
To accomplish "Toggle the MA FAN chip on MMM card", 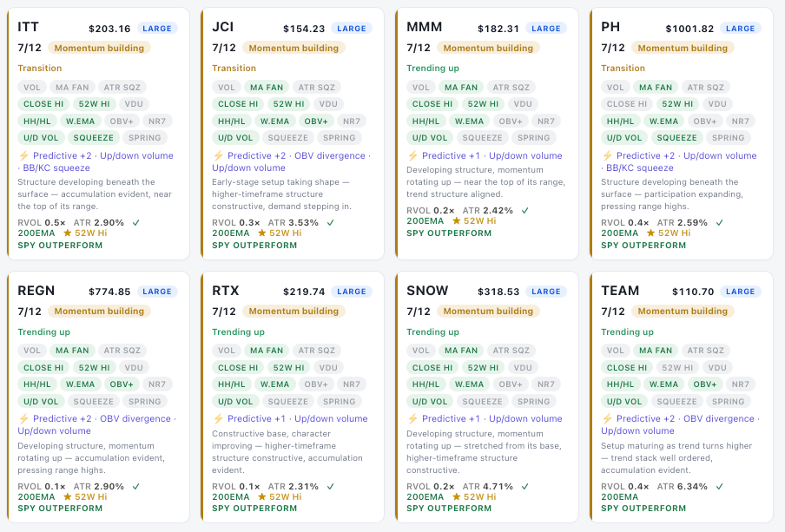I will pyautogui.click(x=461, y=88).
